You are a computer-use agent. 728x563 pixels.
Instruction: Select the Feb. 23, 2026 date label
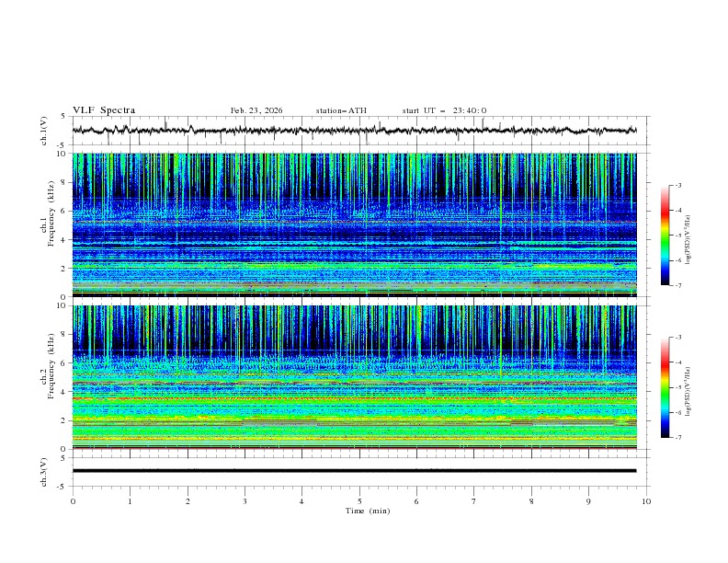pos(256,110)
